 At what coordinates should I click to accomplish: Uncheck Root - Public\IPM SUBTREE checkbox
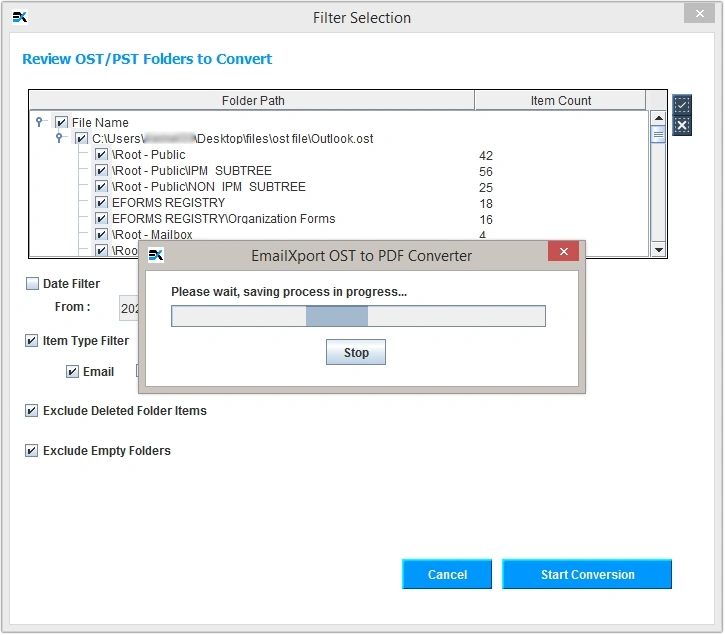point(101,171)
